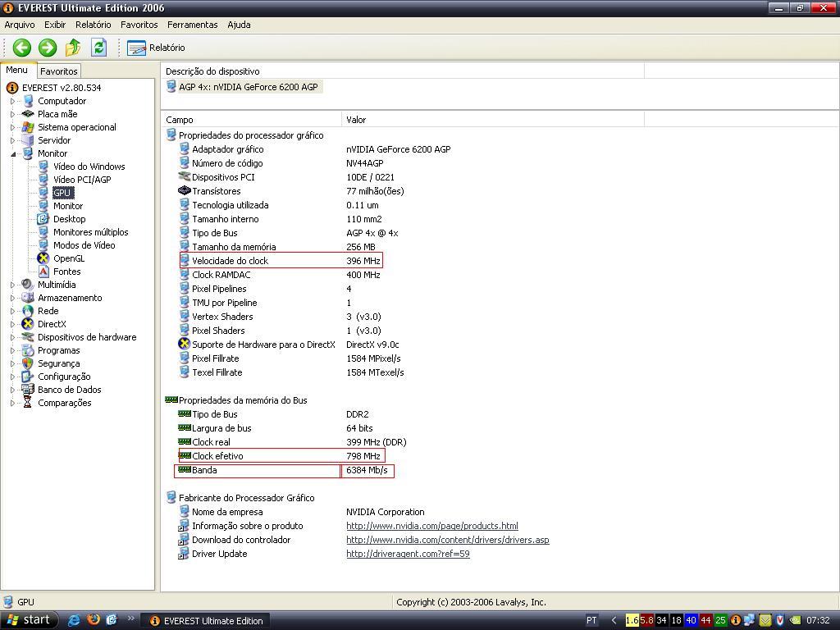The image size is (840, 630).
Task: Click the Monitores múltiplos icon
Action: [x=43, y=232]
